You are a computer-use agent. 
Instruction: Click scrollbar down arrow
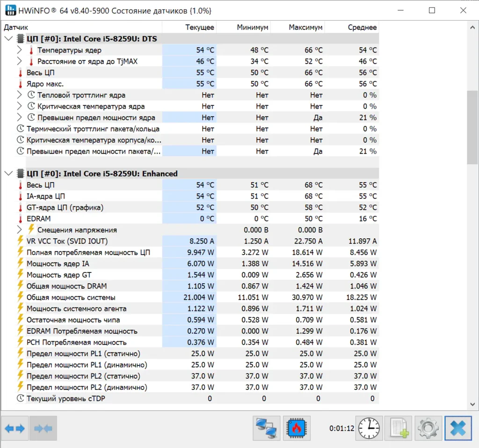pos(472,404)
